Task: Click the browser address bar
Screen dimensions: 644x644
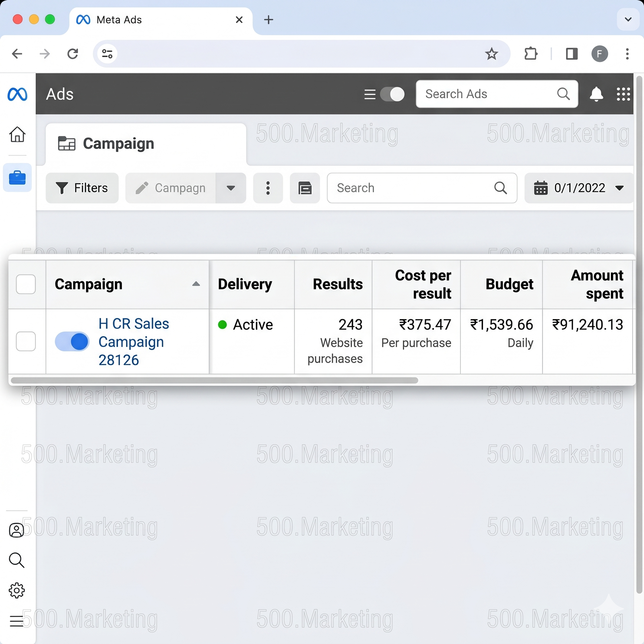Action: coord(301,54)
